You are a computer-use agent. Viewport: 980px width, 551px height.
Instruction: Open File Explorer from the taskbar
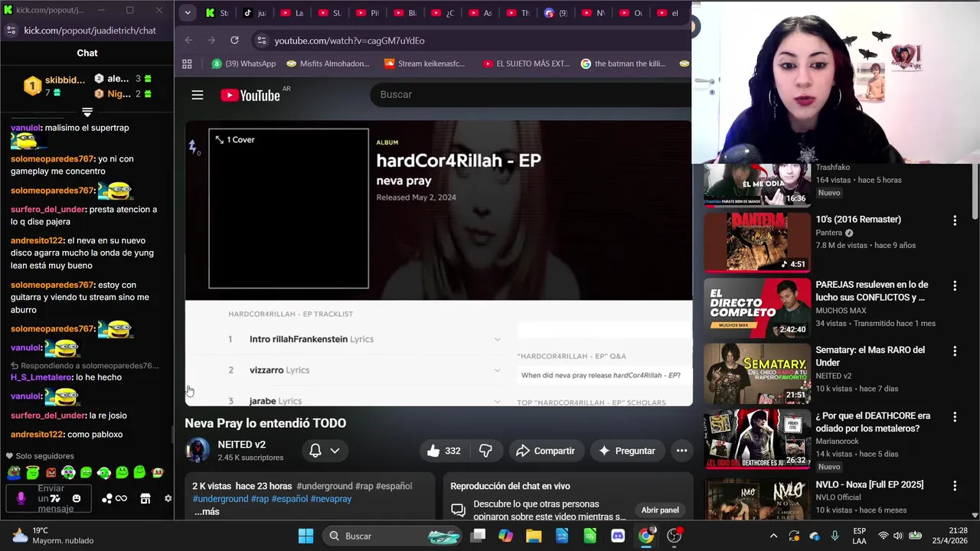click(533, 536)
